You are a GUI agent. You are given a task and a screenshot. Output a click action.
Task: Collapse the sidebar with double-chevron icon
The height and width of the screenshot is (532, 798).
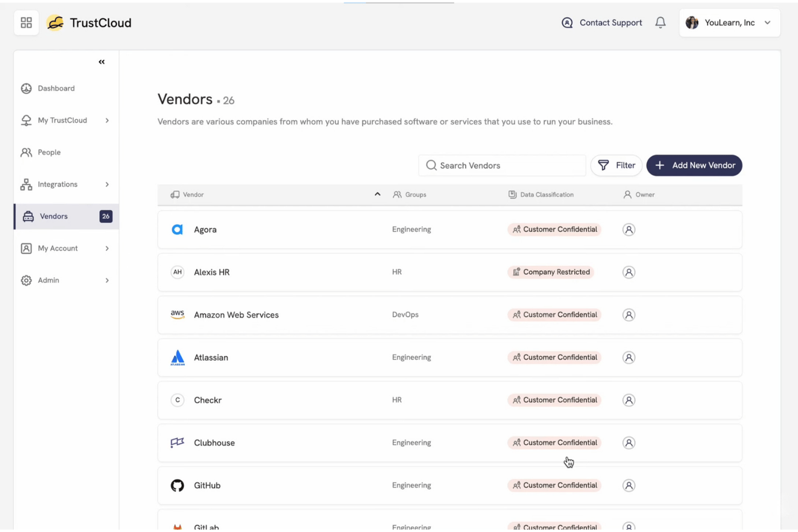(x=101, y=62)
